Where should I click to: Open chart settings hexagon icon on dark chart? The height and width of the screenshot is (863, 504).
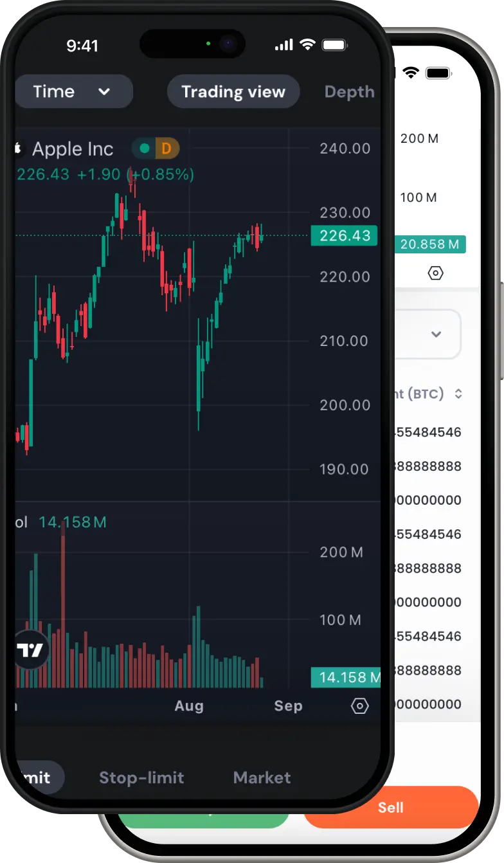pos(360,706)
